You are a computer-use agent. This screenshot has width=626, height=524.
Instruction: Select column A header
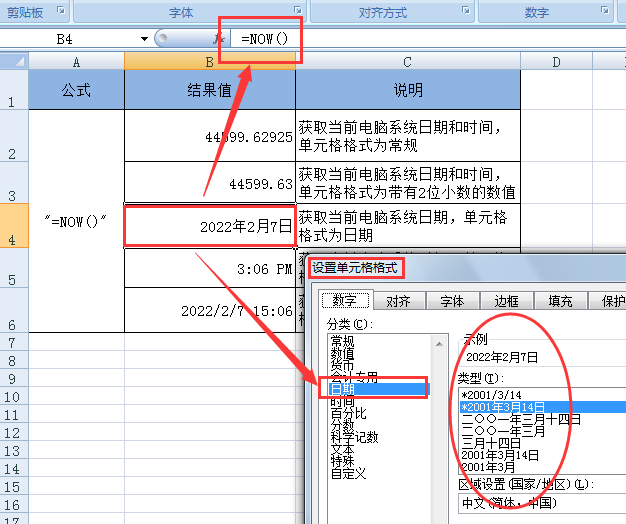click(76, 62)
